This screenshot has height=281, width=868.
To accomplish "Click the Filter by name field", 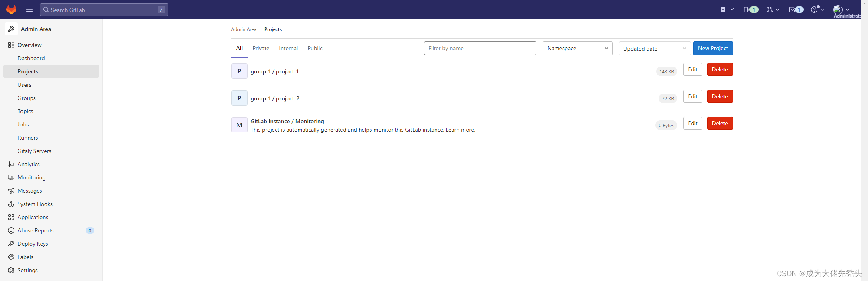I will coord(480,48).
